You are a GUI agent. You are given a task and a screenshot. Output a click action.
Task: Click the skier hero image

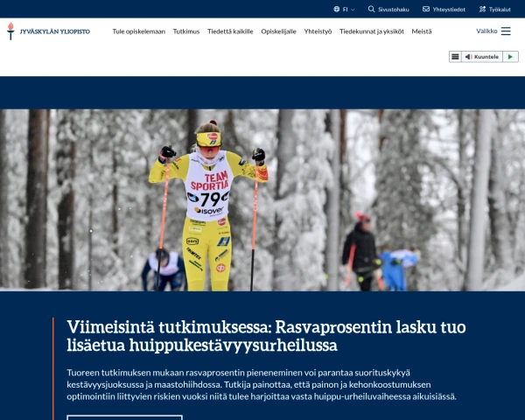(262, 200)
